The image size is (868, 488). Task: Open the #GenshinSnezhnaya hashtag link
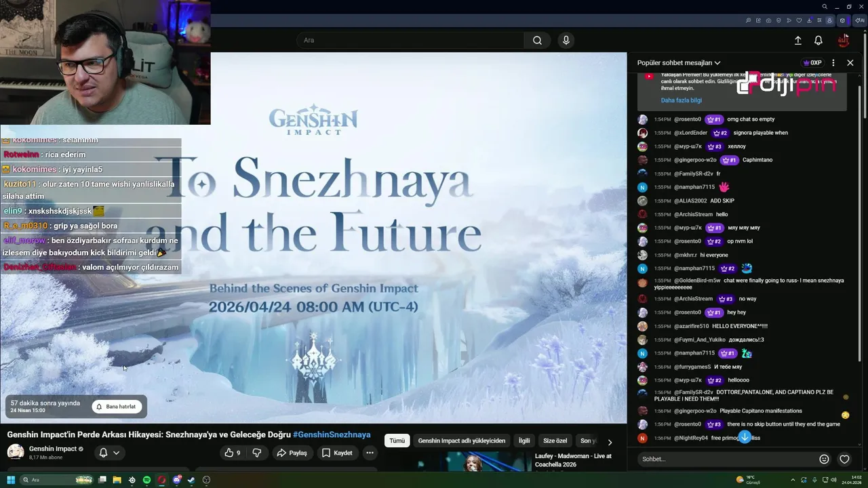332,434
